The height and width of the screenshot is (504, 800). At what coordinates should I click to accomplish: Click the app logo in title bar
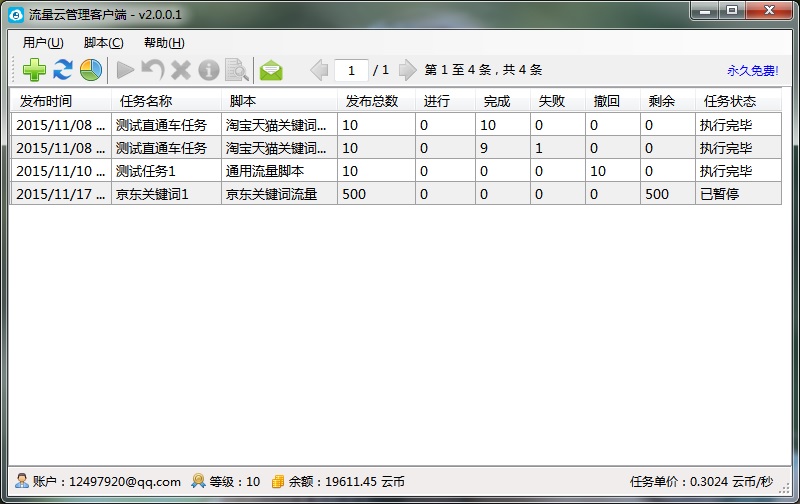pos(16,15)
